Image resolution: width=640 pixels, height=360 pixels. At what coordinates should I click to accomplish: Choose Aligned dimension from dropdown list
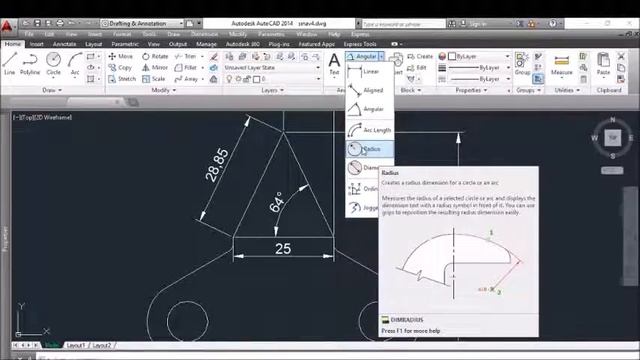(370, 90)
